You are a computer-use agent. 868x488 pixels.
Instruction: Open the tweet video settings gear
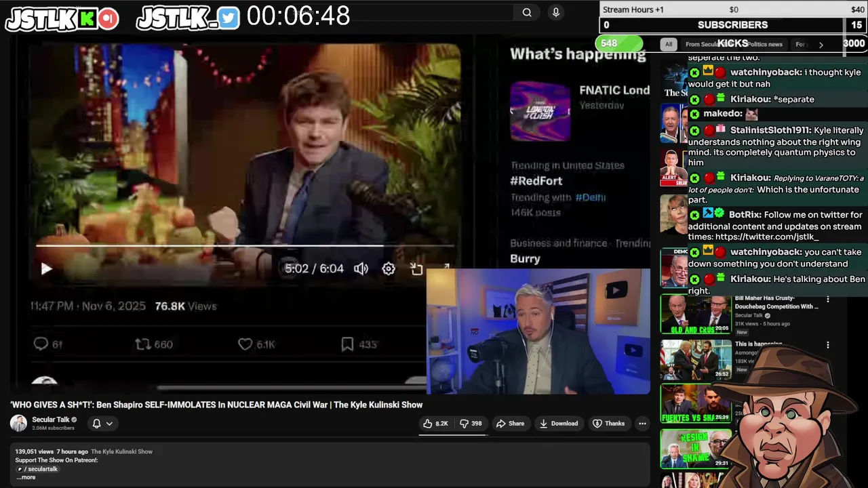click(389, 268)
